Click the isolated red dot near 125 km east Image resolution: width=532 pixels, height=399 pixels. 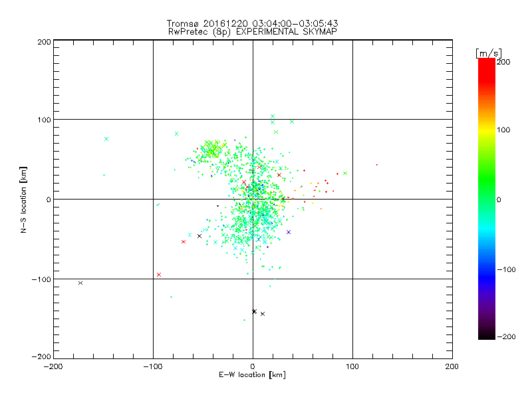(x=377, y=165)
